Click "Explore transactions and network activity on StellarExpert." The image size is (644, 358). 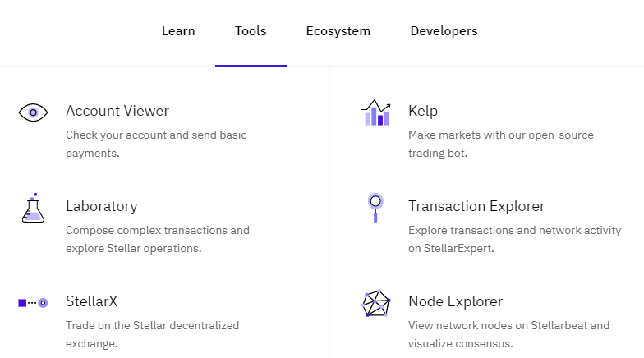(x=514, y=240)
